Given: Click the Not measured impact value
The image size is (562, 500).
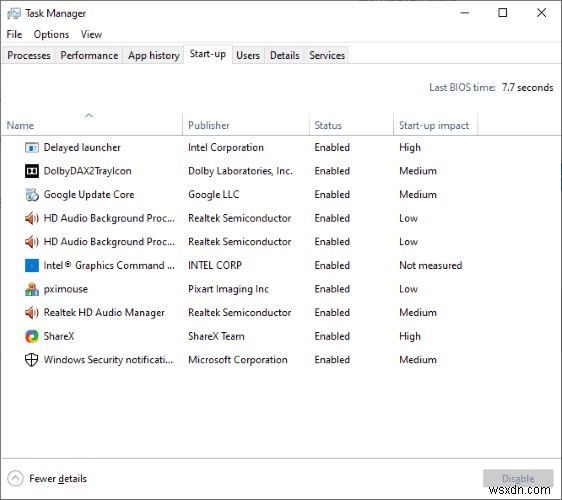Looking at the screenshot, I should (430, 266).
